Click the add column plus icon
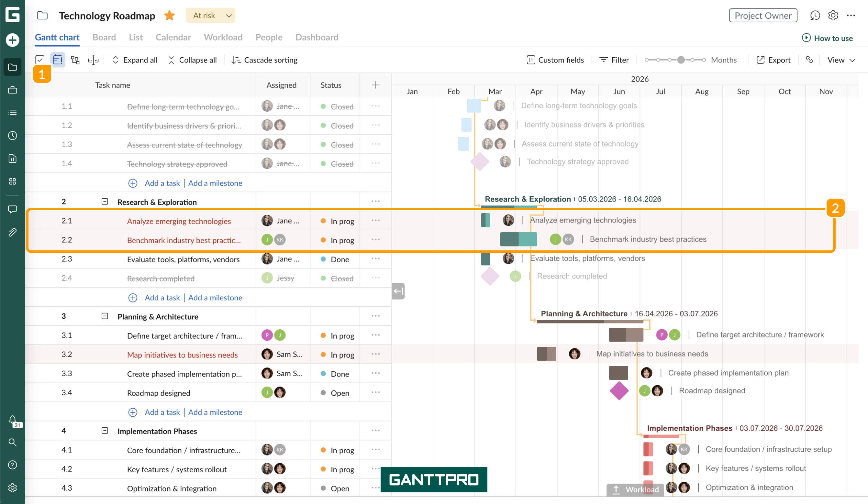868x504 pixels. 375,85
